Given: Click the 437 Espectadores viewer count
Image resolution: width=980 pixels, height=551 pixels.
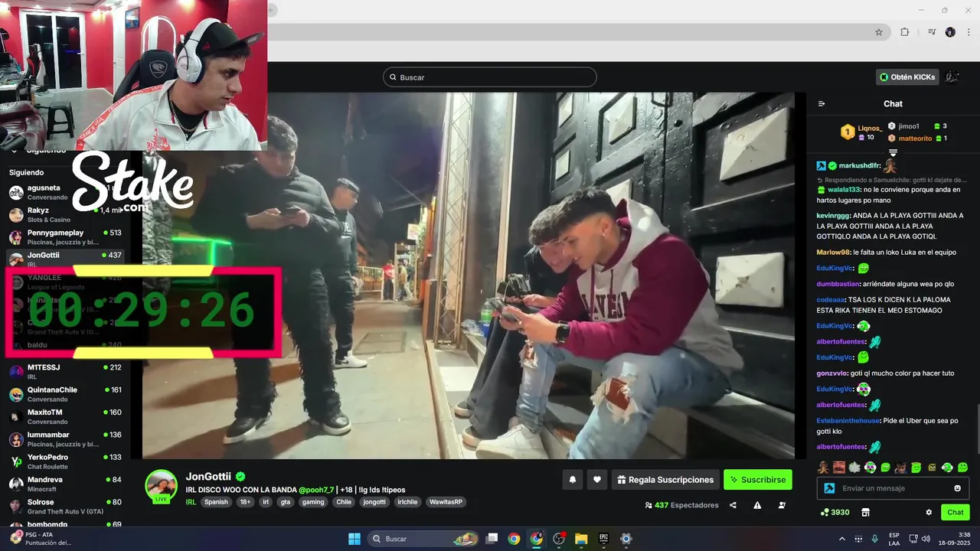Looking at the screenshot, I should pos(682,505).
